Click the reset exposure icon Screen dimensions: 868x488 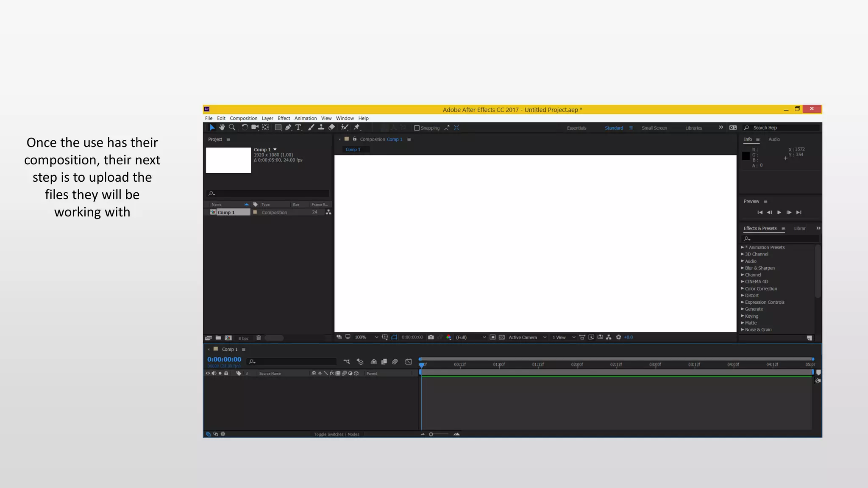(x=619, y=337)
